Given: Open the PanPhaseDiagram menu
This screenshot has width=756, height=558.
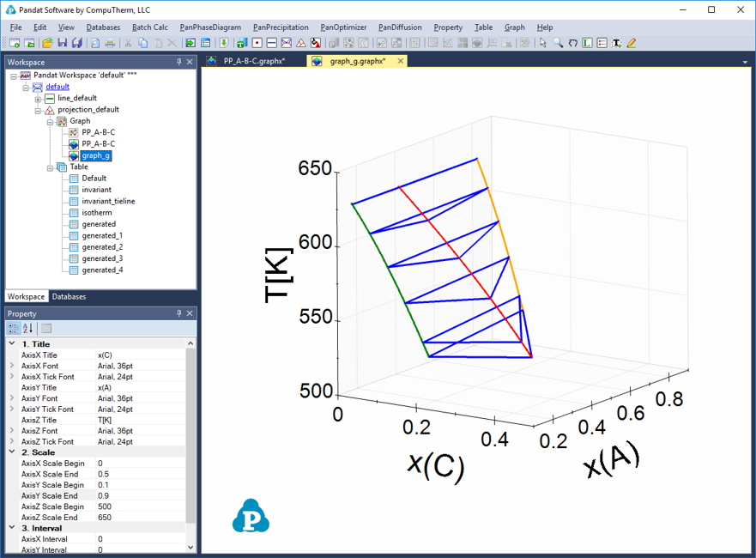Looking at the screenshot, I should pos(210,27).
